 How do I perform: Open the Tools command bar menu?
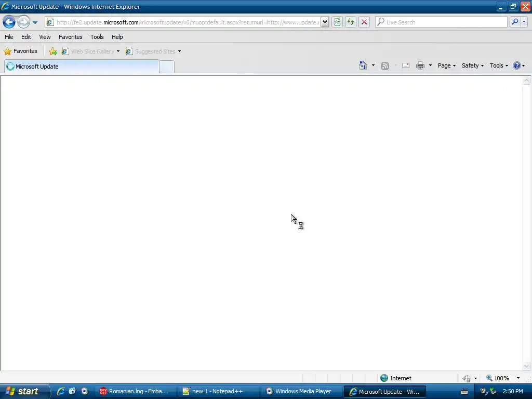499,65
